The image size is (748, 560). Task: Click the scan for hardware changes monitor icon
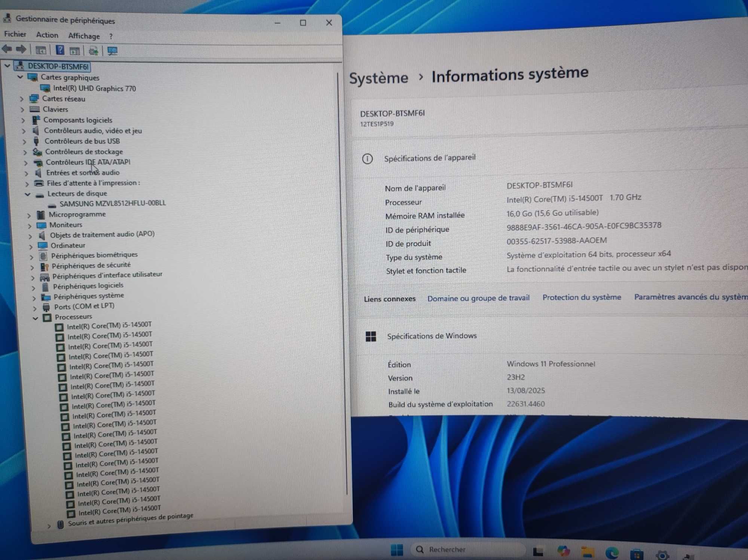click(112, 51)
